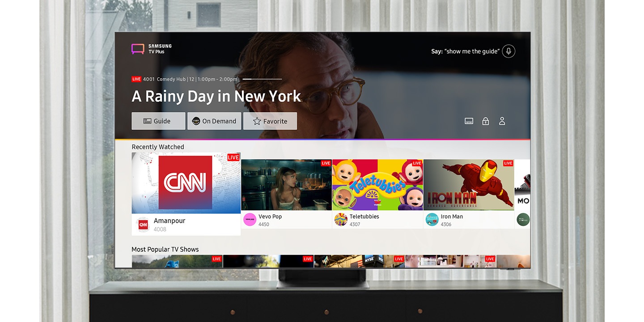Click the CNN channel logo beside Amanpour

[143, 225]
